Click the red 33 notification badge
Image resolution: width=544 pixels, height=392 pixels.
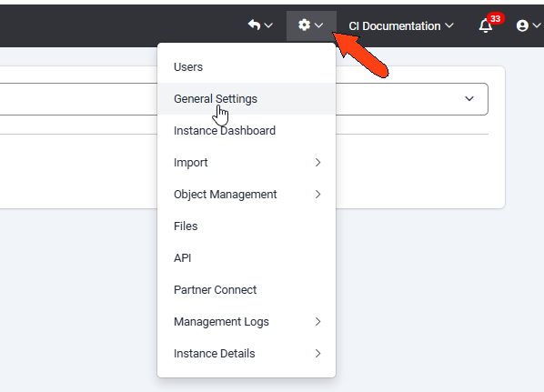[x=496, y=18]
